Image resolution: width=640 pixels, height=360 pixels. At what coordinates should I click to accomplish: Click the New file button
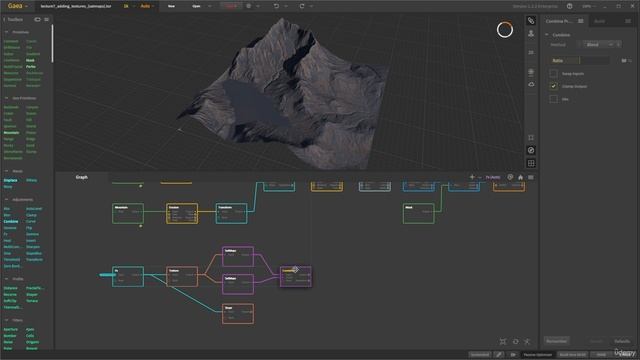(x=171, y=6)
